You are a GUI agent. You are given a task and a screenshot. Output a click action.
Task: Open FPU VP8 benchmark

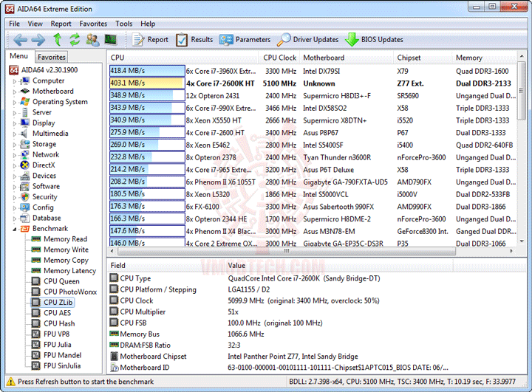tap(56, 334)
